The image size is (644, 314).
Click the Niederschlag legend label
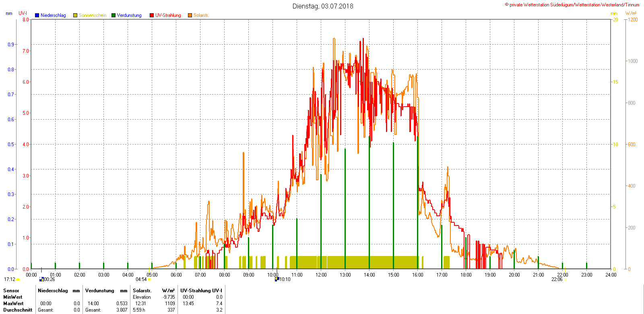53,15
